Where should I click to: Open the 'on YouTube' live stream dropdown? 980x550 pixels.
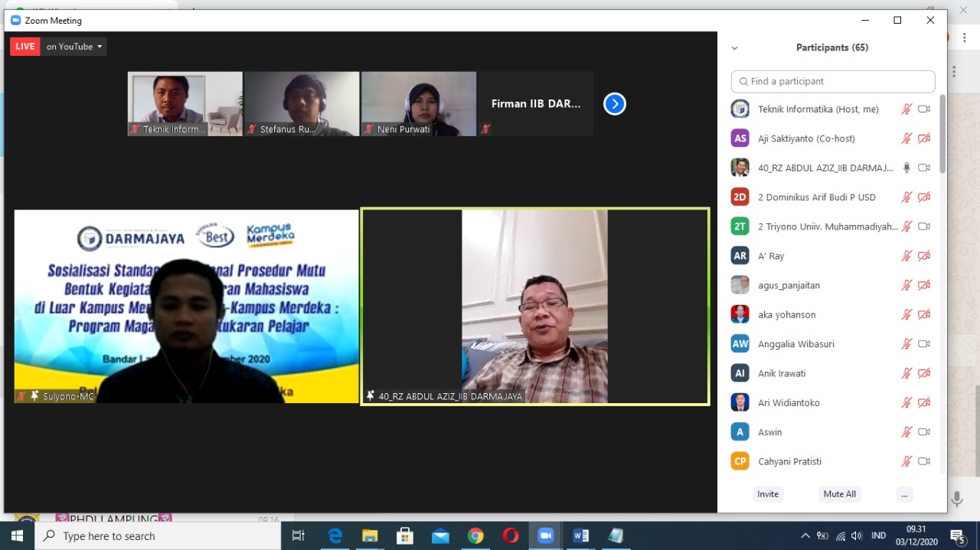tap(73, 47)
